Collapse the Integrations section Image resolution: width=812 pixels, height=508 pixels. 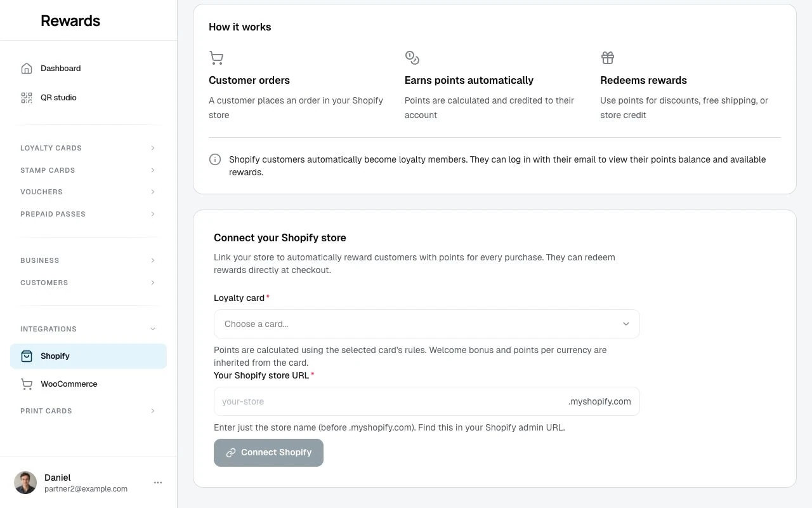[x=88, y=329]
